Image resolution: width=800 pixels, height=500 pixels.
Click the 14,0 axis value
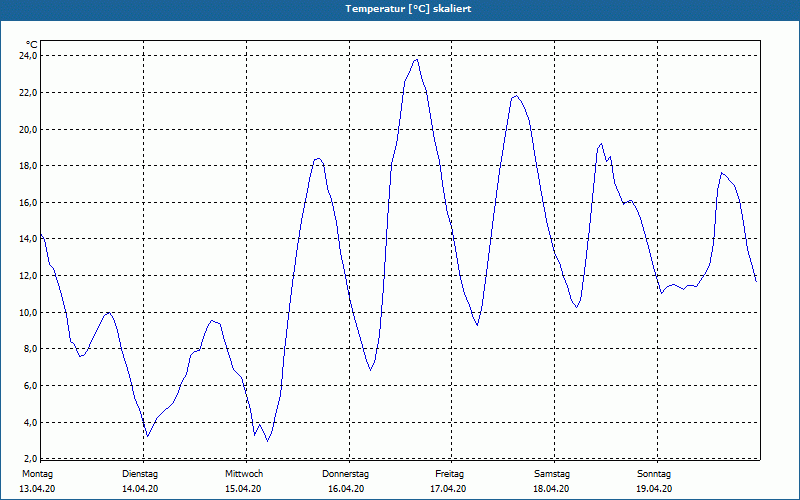pyautogui.click(x=29, y=239)
